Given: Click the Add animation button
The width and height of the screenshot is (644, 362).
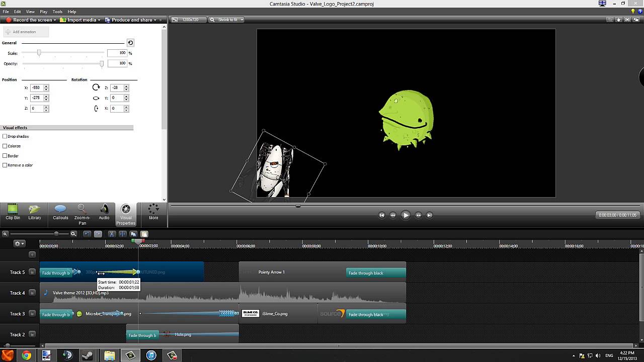Looking at the screenshot, I should pos(26,32).
